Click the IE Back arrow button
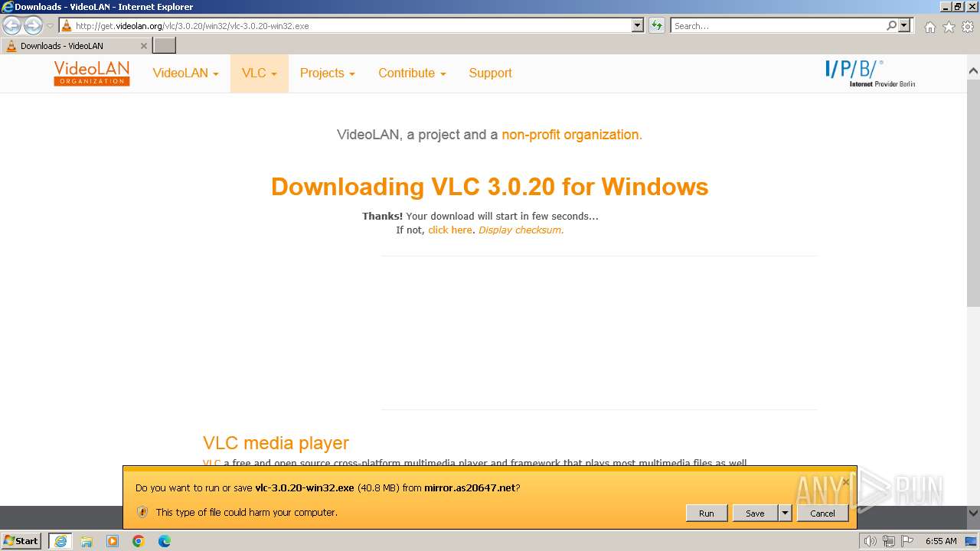This screenshot has height=551, width=980. 11,25
